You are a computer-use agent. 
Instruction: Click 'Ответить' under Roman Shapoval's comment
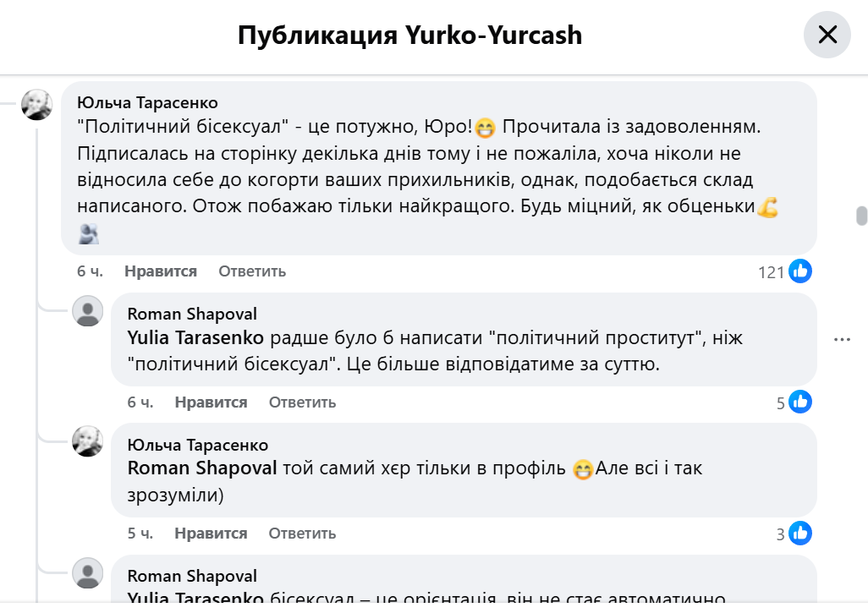301,402
